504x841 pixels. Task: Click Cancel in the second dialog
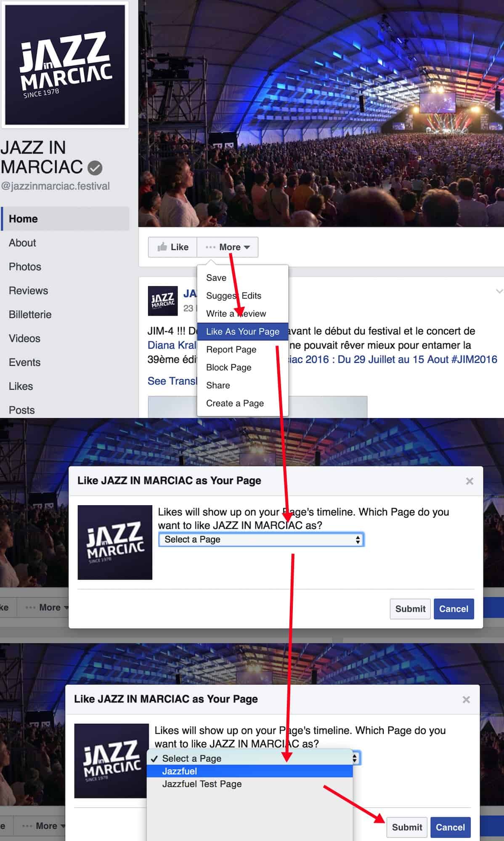pyautogui.click(x=450, y=828)
